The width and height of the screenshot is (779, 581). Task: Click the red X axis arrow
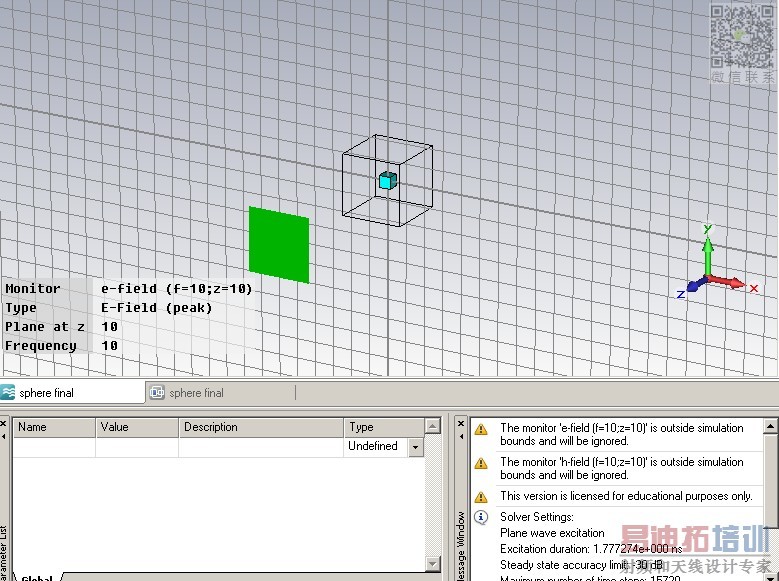point(728,282)
